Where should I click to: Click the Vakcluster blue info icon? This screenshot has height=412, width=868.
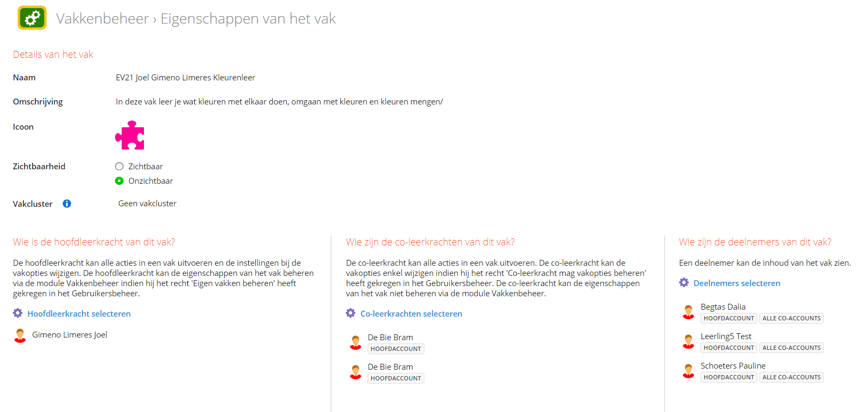(67, 204)
